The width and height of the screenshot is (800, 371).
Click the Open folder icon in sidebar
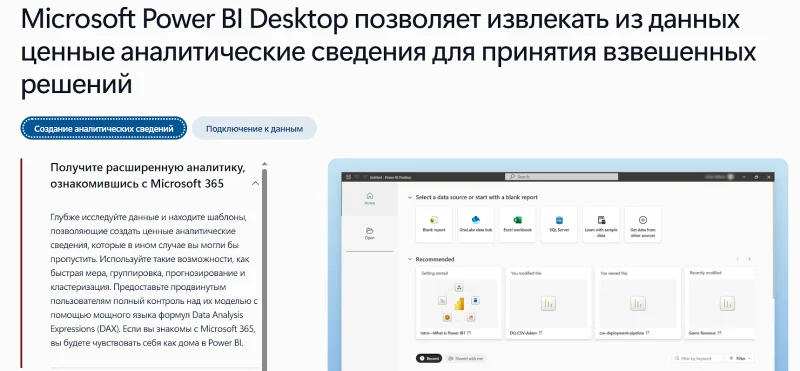(370, 231)
